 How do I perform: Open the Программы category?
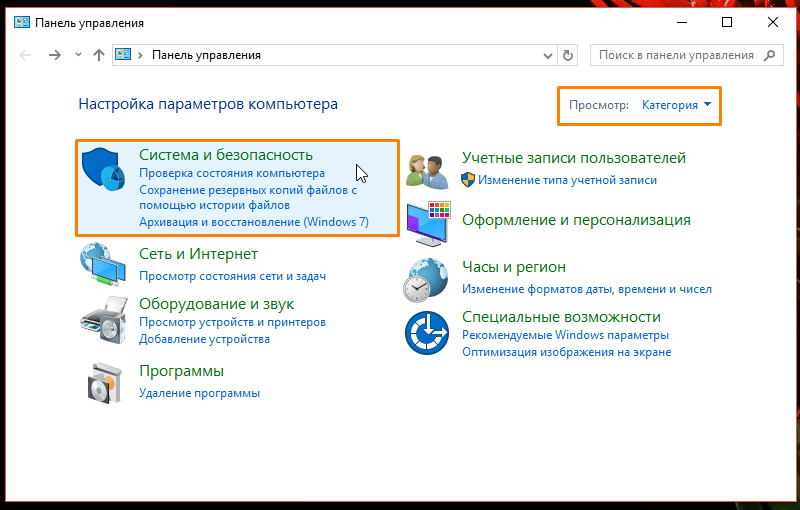181,371
